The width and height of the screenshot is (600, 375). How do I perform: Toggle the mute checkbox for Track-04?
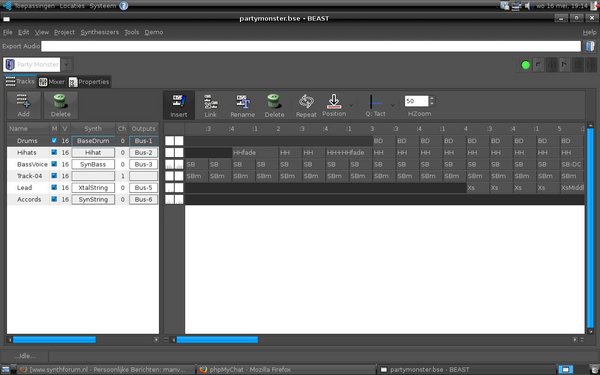54,176
